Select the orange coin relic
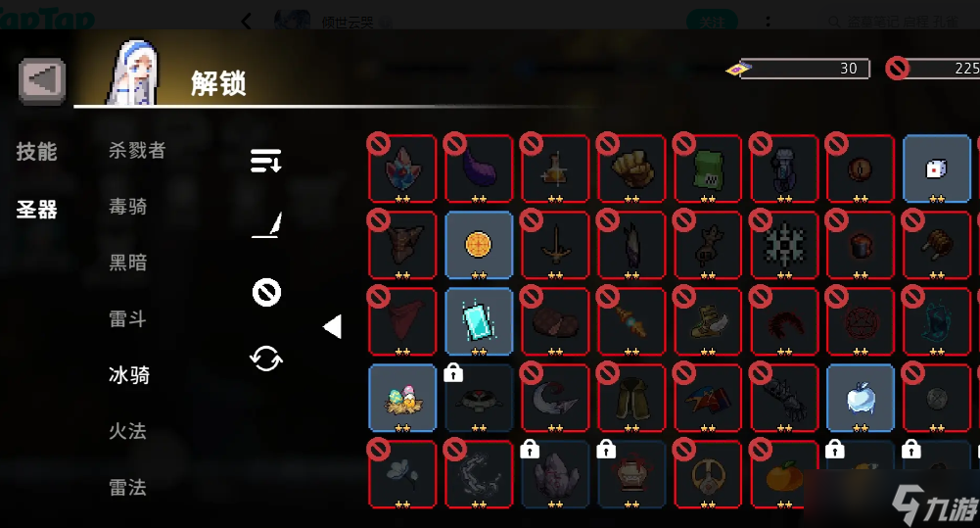980x528 pixels. pyautogui.click(x=479, y=245)
